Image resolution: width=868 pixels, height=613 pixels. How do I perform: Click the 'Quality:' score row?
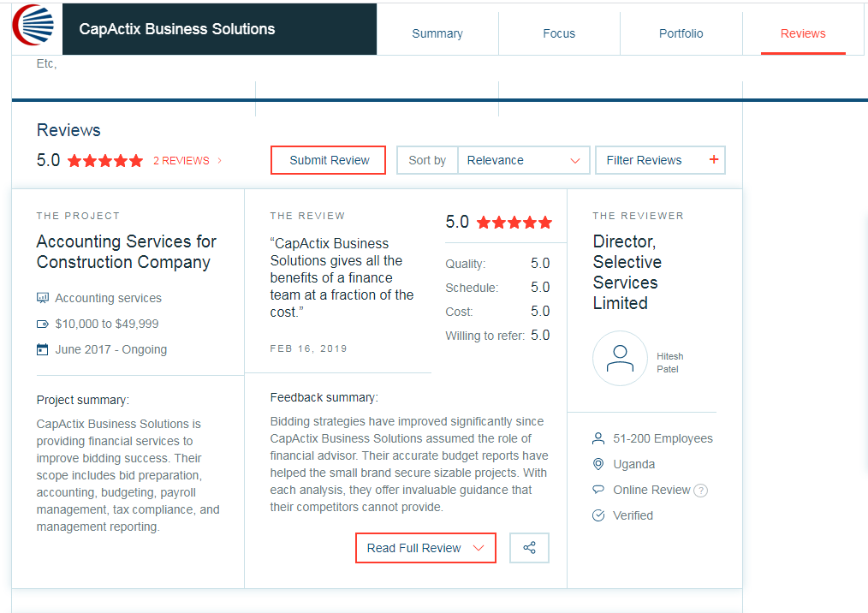[x=497, y=264]
